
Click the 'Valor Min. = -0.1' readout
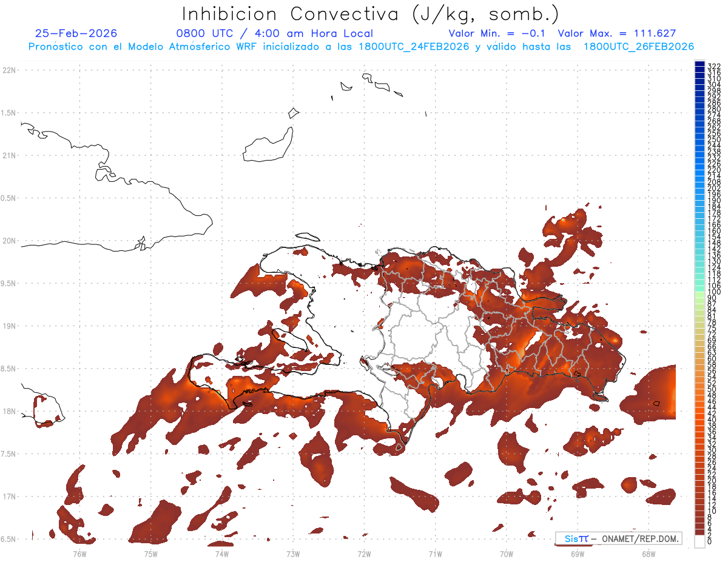tap(497, 33)
